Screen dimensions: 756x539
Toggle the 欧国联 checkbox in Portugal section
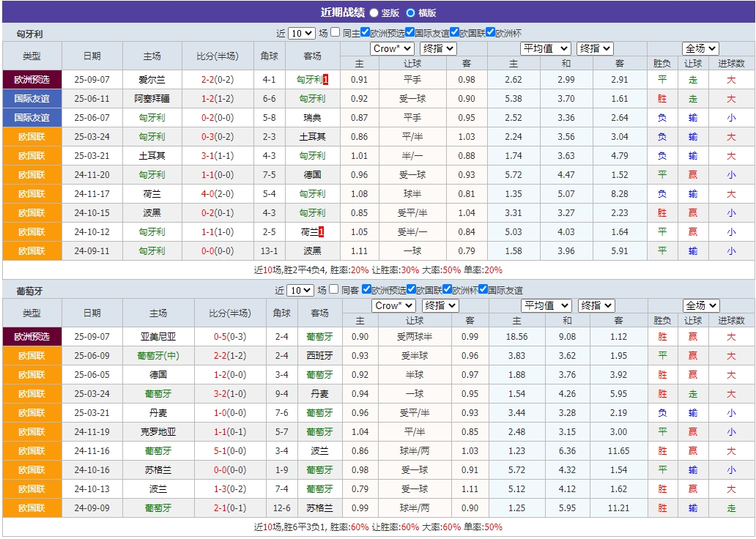point(411,289)
